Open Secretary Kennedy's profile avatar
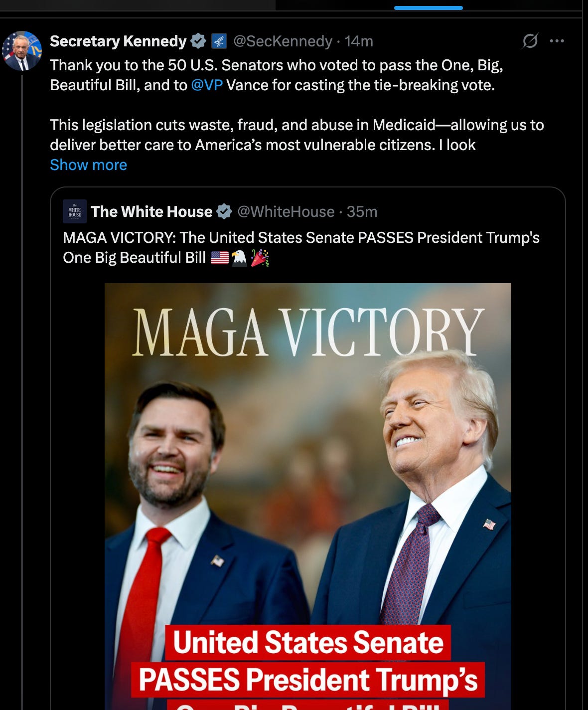Image resolution: width=588 pixels, height=710 pixels. click(x=21, y=51)
